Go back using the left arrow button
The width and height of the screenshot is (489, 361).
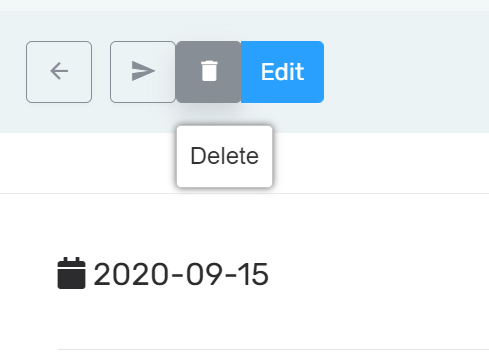(x=59, y=72)
